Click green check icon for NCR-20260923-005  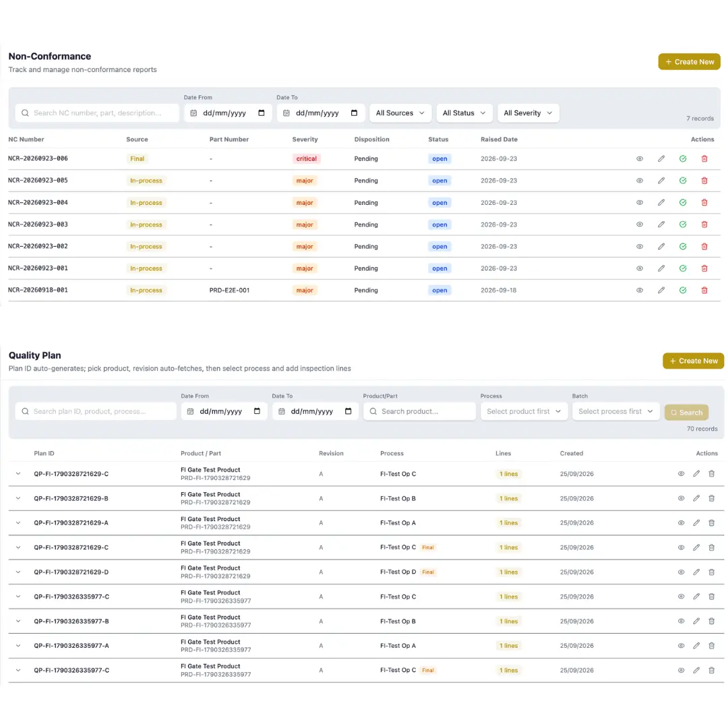682,181
